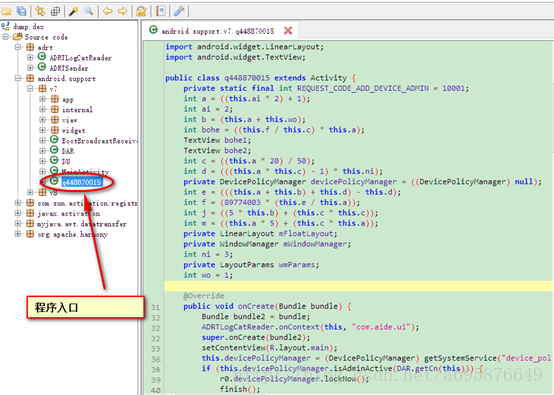Open class search with the magnifier icon
This screenshot has width=554, height=395.
(88, 11)
